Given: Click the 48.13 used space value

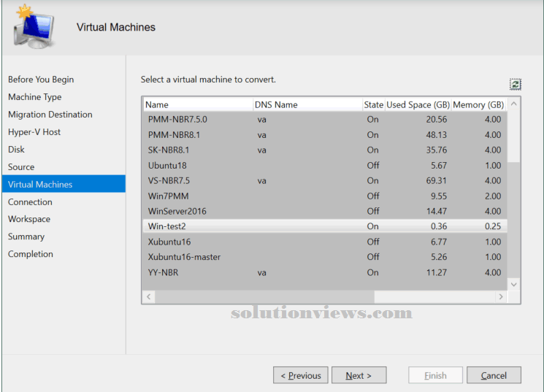Looking at the screenshot, I should click(x=437, y=135).
